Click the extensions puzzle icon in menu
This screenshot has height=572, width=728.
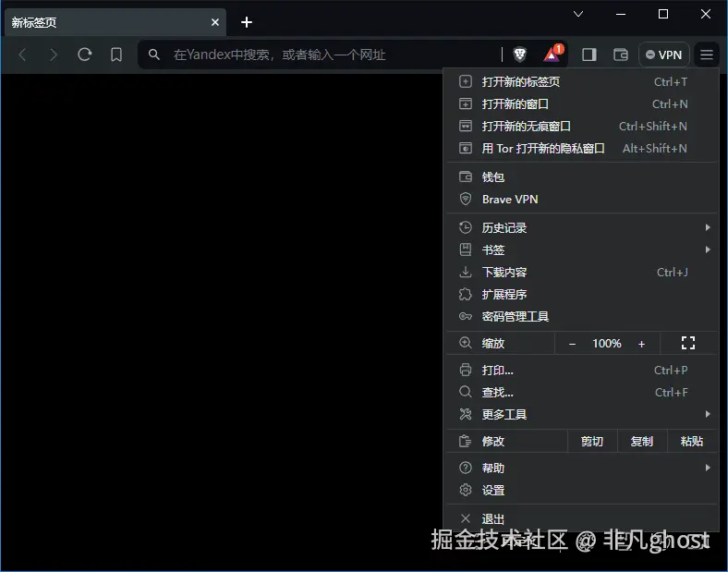(466, 295)
